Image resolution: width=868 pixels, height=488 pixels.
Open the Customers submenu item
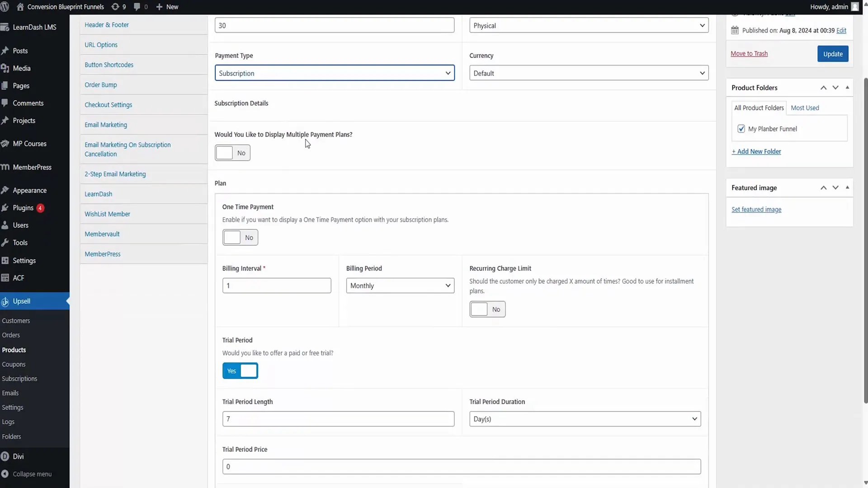16,320
